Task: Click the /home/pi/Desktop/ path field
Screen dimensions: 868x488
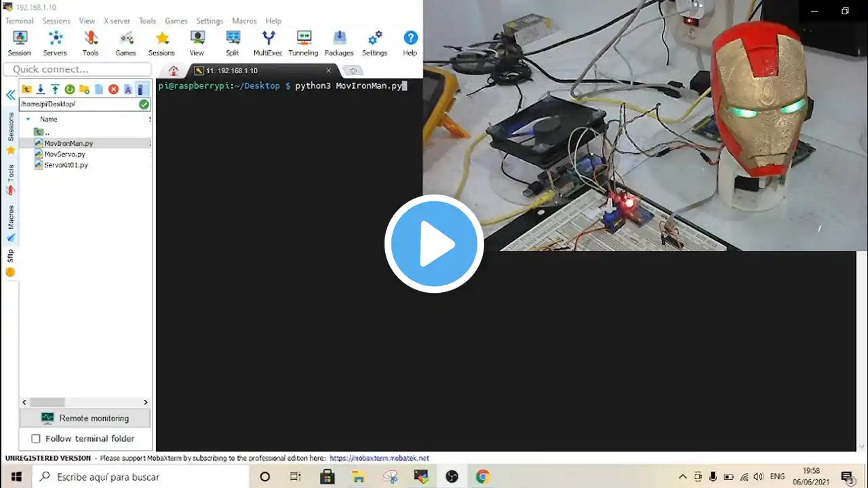Action: tap(78, 104)
